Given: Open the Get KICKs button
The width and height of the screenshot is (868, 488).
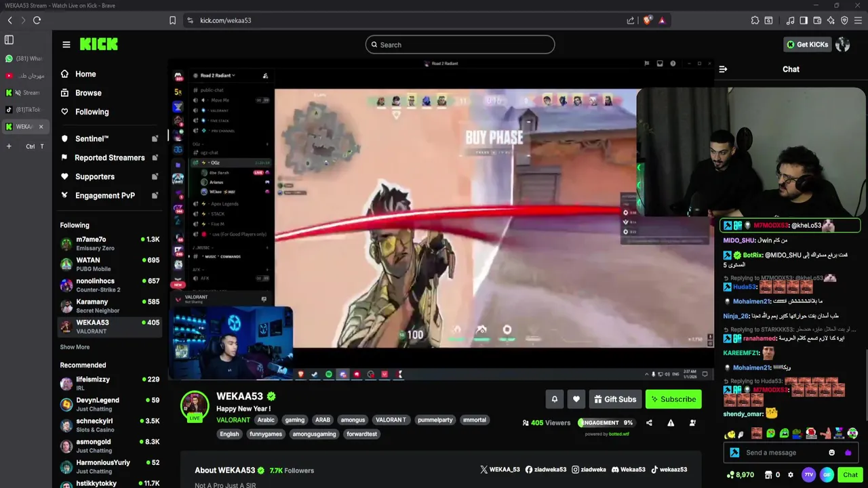Looking at the screenshot, I should point(807,45).
